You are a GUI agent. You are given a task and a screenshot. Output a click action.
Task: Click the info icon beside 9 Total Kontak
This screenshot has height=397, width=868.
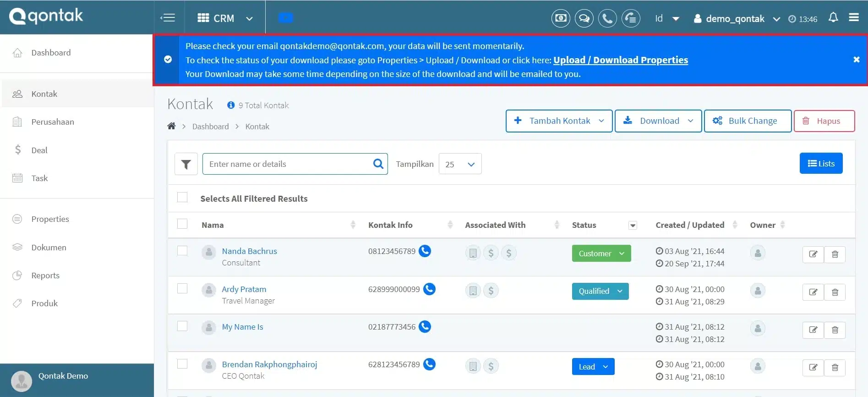pyautogui.click(x=231, y=105)
